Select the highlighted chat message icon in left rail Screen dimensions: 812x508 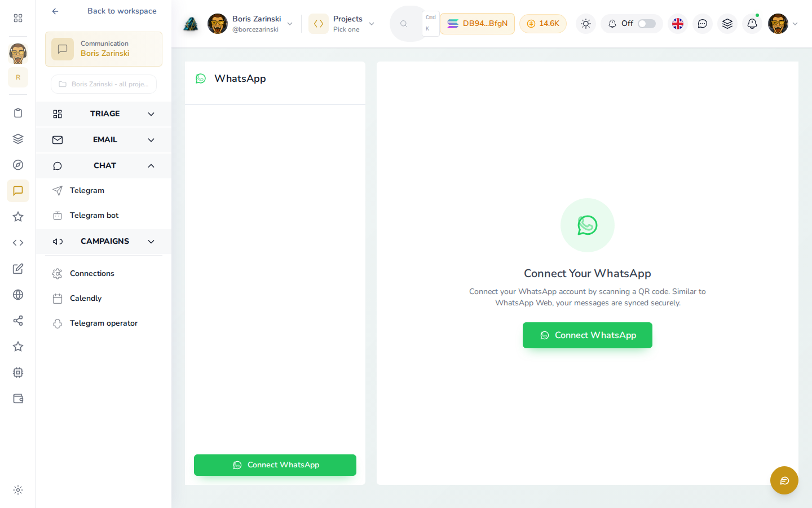[18, 191]
